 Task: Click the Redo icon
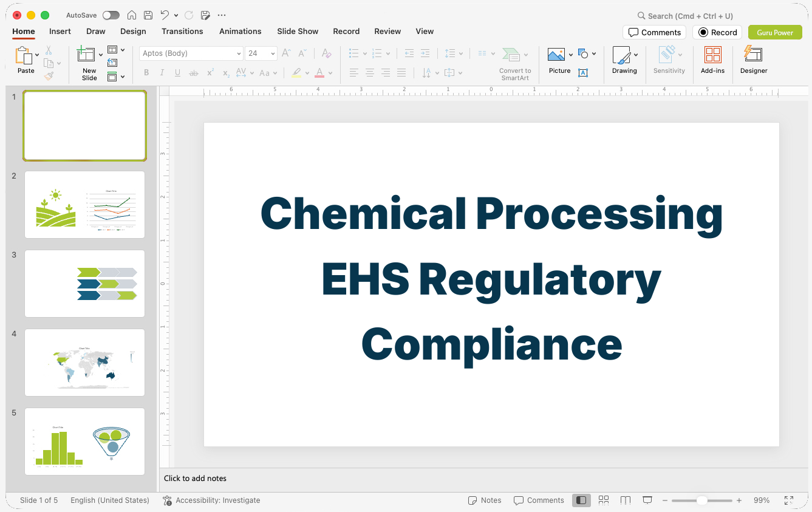tap(188, 15)
